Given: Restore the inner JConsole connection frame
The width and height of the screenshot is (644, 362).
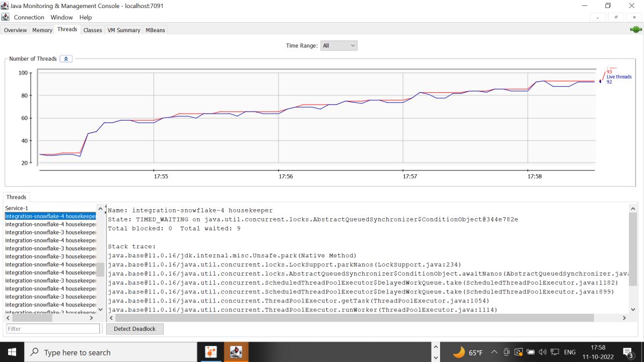Looking at the screenshot, I should tap(616, 17).
